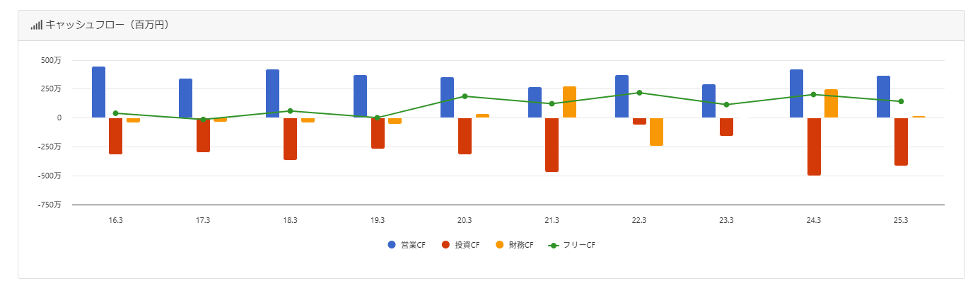Click the blue 営業CF bar for 25.3
Image resolution: width=980 pixels, height=286 pixels.
pyautogui.click(x=883, y=97)
